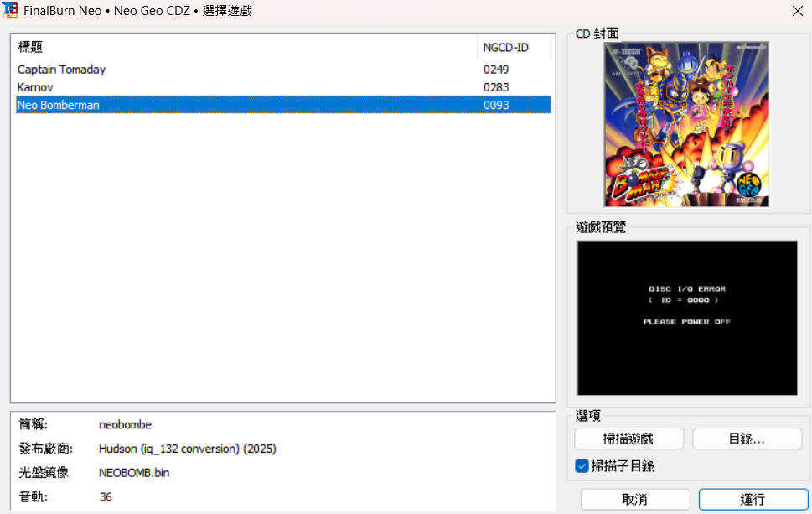This screenshot has height=514, width=812.
Task: Click the audio track count 36
Action: pyautogui.click(x=106, y=497)
